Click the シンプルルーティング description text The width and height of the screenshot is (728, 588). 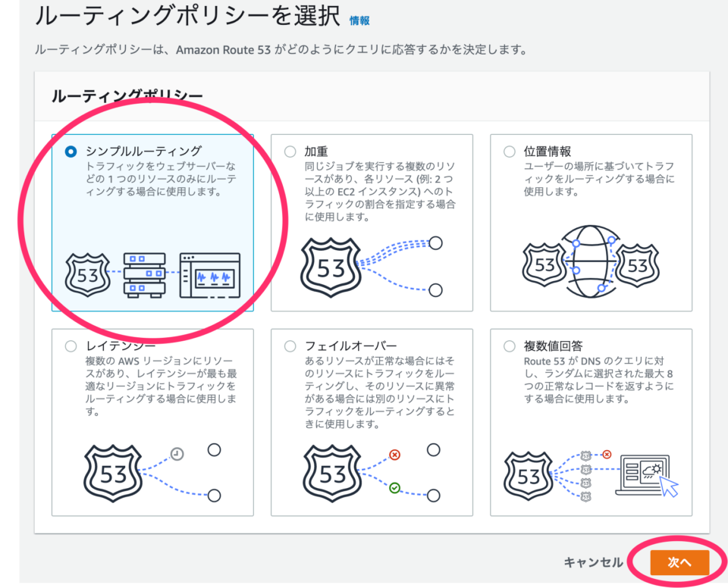(x=161, y=179)
